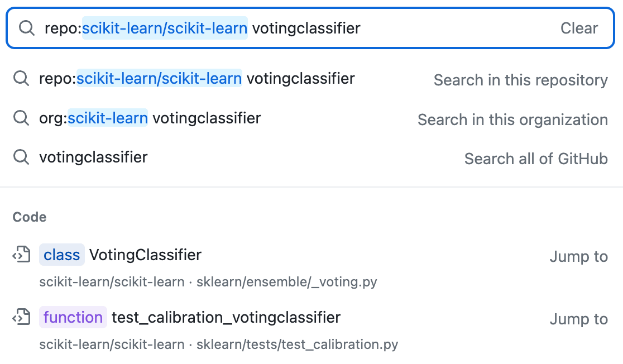Screen dimensions: 623x364
Task: Select 'Search in this repository' suggestion
Action: [310, 79]
